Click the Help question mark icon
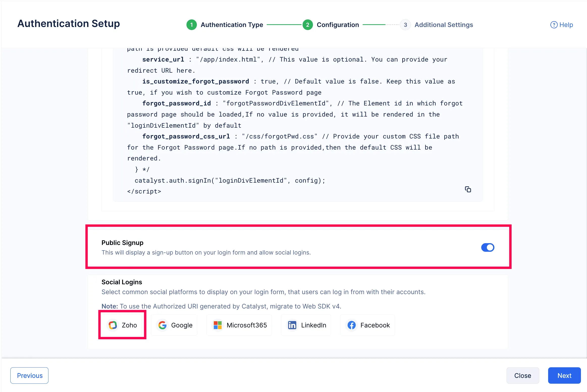 tap(554, 25)
